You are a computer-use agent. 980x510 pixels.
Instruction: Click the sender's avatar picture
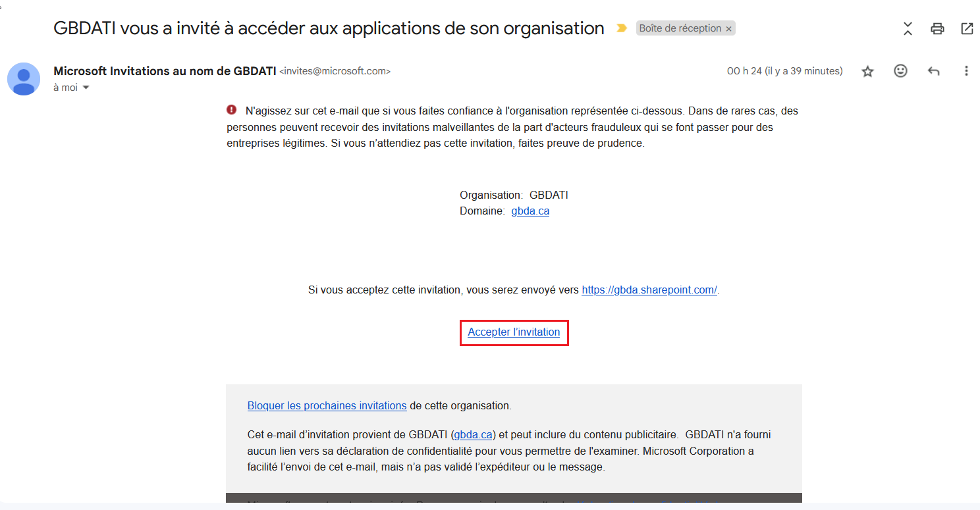[24, 79]
